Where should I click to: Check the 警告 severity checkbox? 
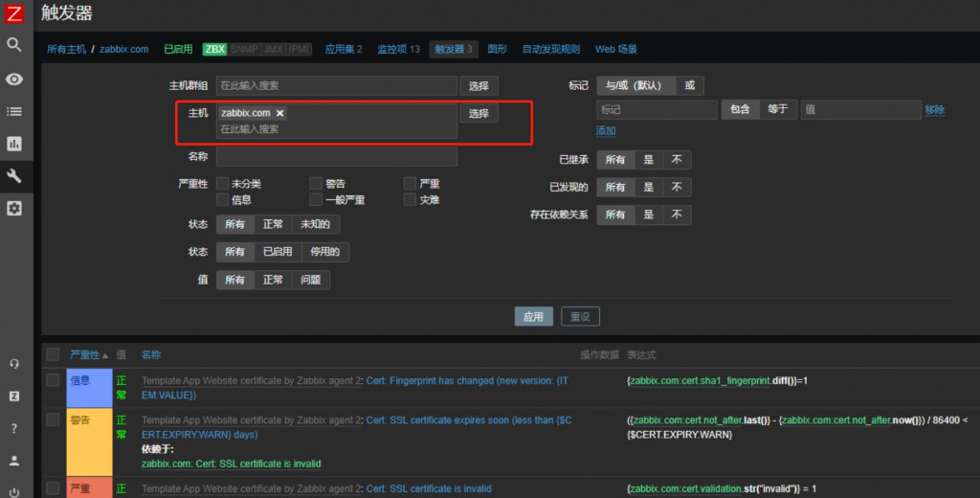(316, 183)
